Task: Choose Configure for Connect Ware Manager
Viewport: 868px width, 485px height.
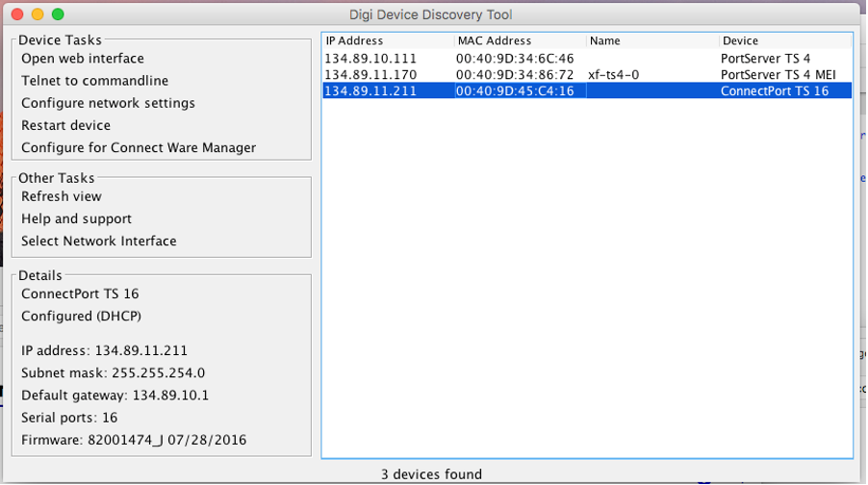Action: pyautogui.click(x=139, y=147)
